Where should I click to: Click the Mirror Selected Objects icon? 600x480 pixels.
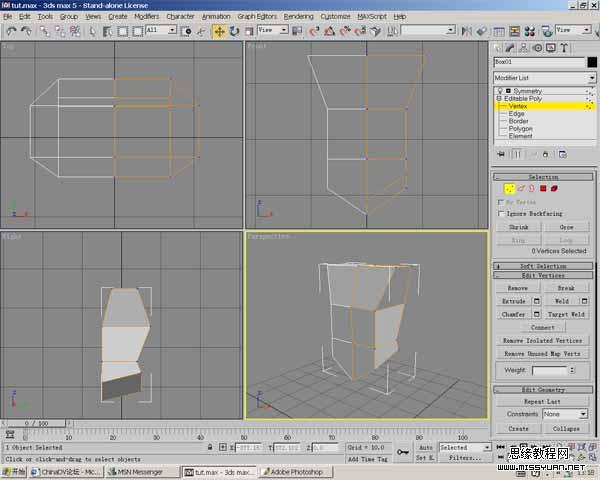click(x=466, y=31)
